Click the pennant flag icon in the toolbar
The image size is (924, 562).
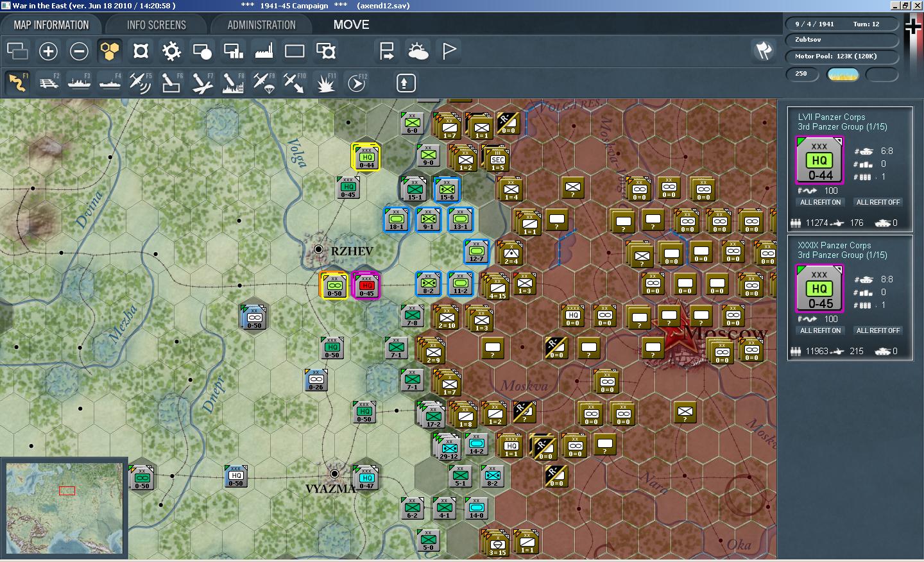(449, 51)
